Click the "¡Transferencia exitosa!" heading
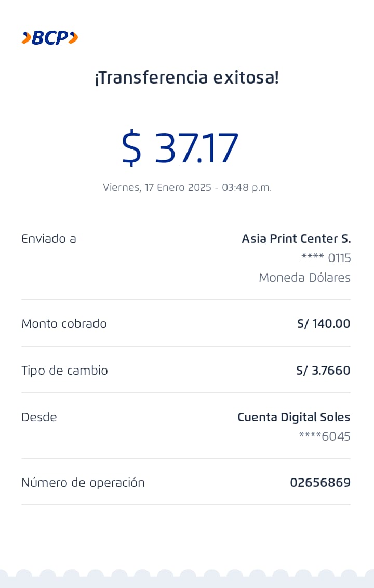The height and width of the screenshot is (588, 374). (x=186, y=78)
